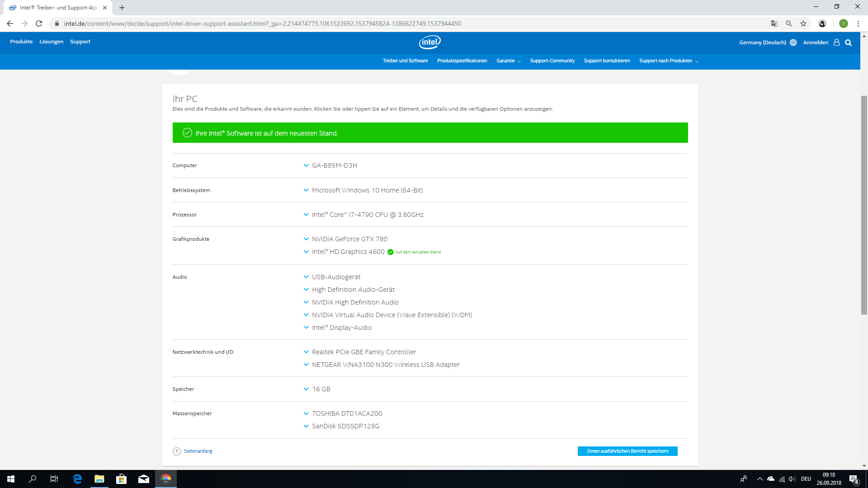This screenshot has width=868, height=488.
Task: Click the browser extension icon near the star
Action: pyautogui.click(x=822, y=23)
